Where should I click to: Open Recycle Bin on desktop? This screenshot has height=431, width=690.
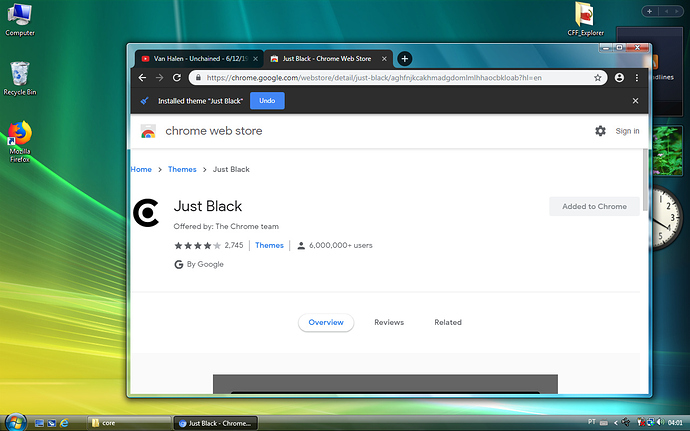point(20,78)
